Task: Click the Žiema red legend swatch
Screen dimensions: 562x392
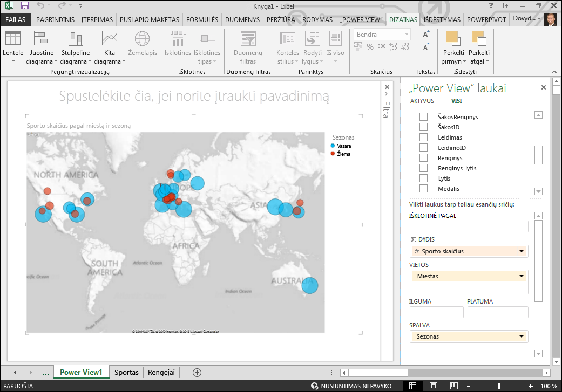Action: coord(333,154)
